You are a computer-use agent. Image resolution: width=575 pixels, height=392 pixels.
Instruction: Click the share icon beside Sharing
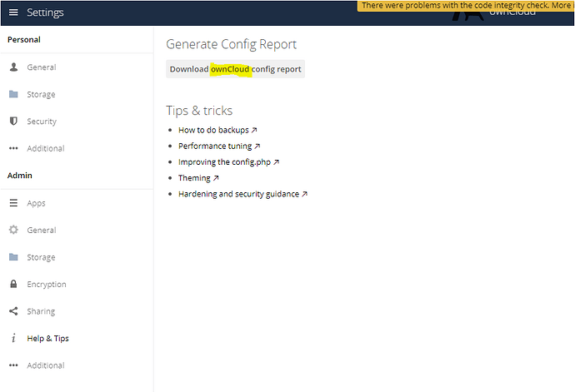click(x=13, y=311)
